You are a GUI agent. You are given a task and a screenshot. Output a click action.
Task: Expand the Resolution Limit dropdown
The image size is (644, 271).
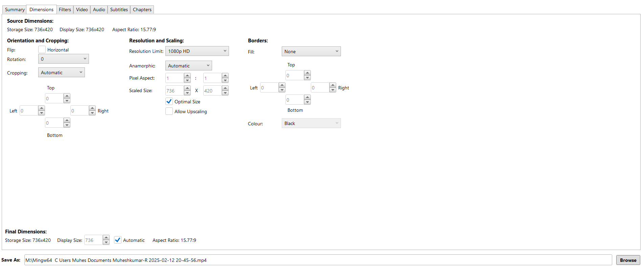tap(197, 51)
